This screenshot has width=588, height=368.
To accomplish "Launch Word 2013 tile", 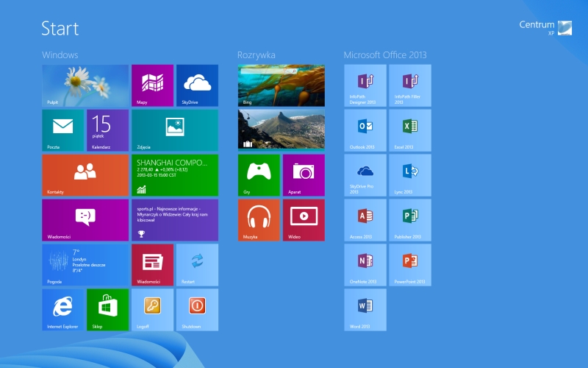I will pos(365,310).
